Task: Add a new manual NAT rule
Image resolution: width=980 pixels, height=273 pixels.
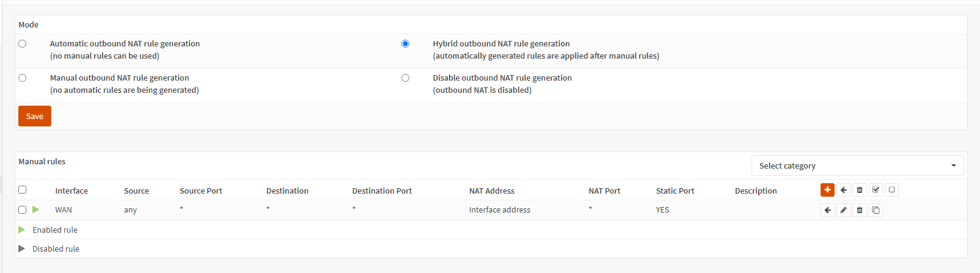Action: click(827, 190)
